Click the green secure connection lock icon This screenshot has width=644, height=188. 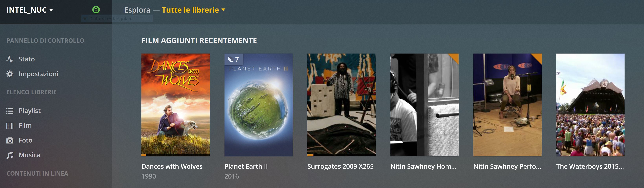96,10
